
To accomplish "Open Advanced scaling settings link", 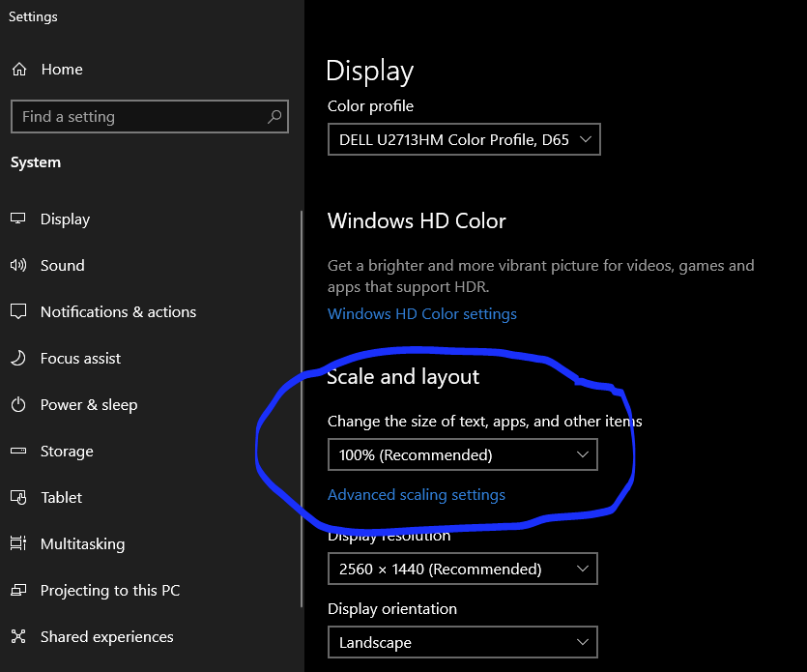I will coord(417,495).
